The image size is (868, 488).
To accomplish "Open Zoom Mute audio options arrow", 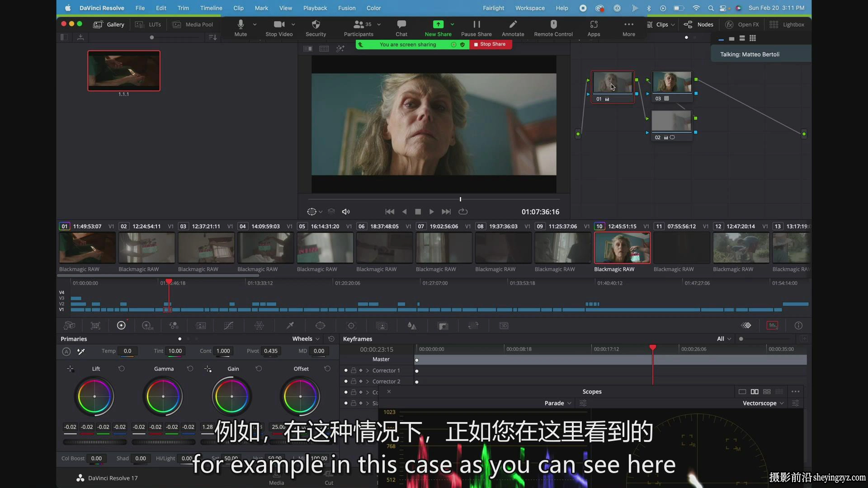I will click(x=255, y=24).
